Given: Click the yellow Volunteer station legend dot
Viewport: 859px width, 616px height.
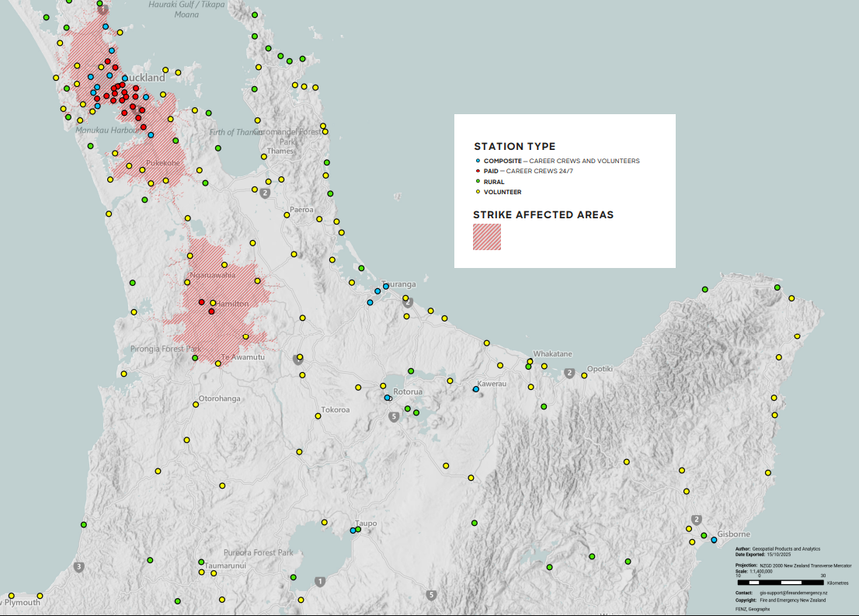Looking at the screenshot, I should pos(477,192).
